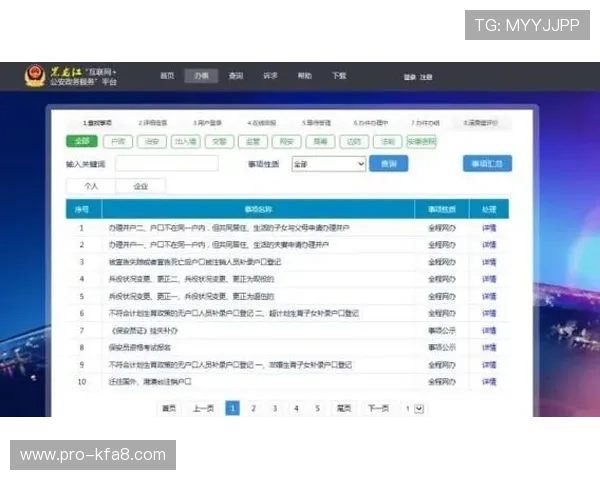Open 详情 link for row 9

click(489, 365)
